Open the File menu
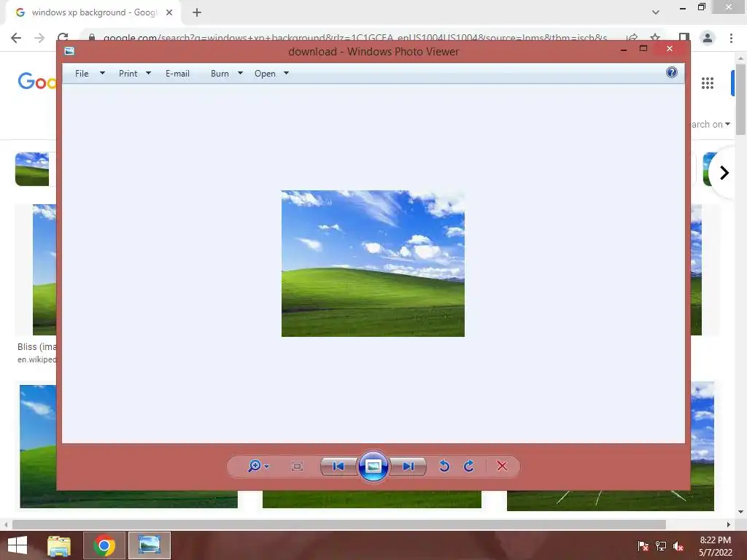Screen dimensions: 747x560 click(82, 74)
